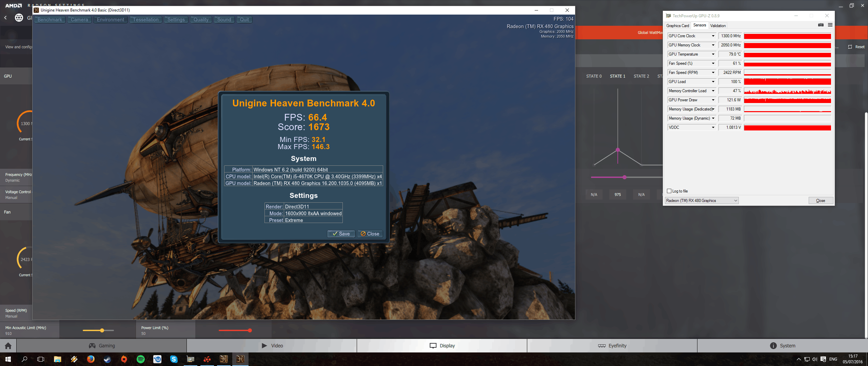868x366 pixels.
Task: Open Spotify from the taskbar
Action: [141, 359]
